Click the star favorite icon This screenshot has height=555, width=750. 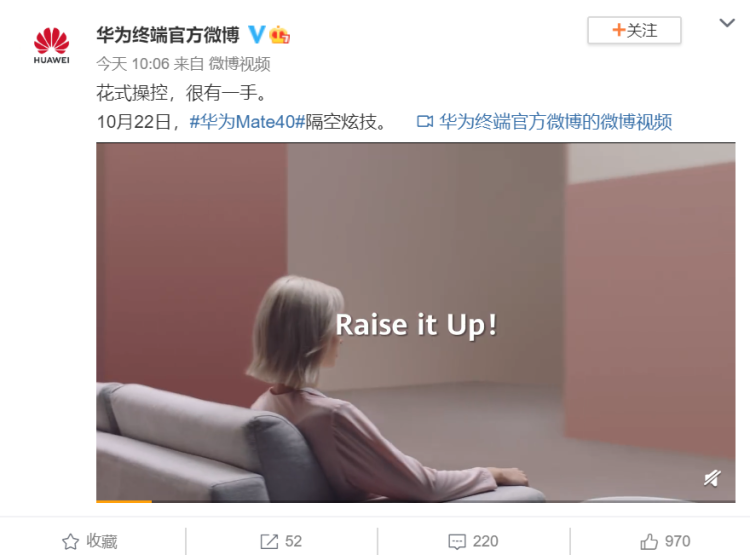tap(70, 542)
